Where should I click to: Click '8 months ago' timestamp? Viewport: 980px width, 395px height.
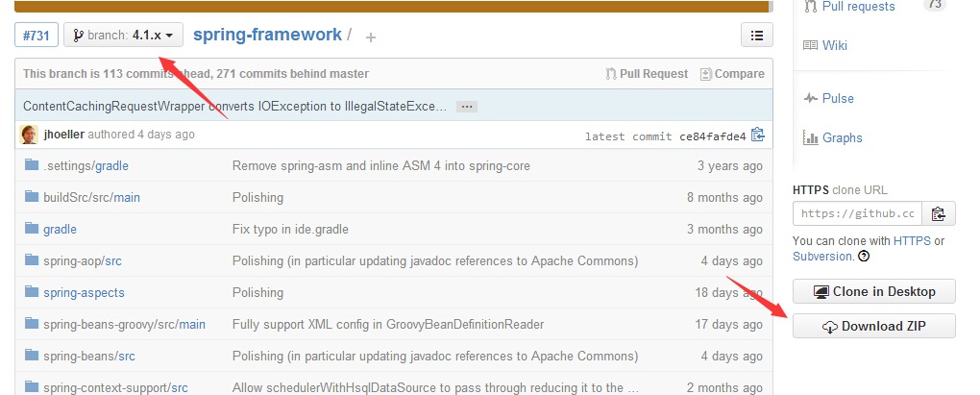pos(725,198)
